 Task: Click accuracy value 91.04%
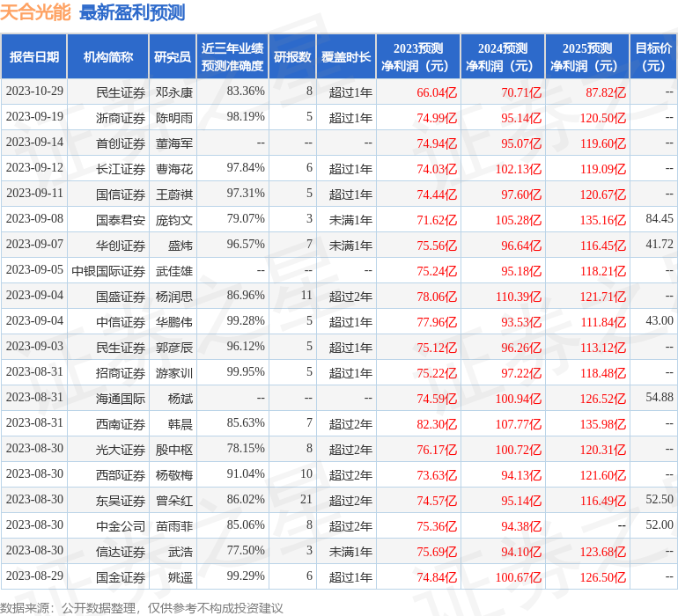pyautogui.click(x=246, y=473)
